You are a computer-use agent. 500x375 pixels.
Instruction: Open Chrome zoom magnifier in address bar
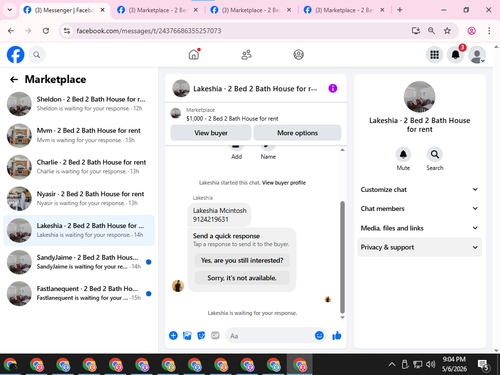tap(431, 31)
